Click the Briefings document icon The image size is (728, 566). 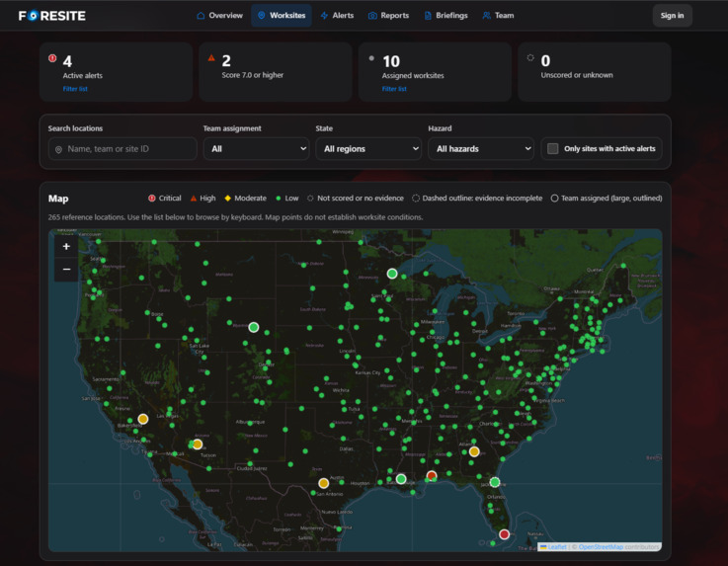click(x=428, y=16)
